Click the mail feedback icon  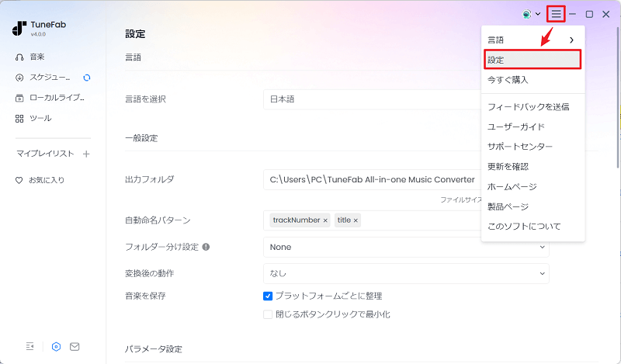coord(75,347)
